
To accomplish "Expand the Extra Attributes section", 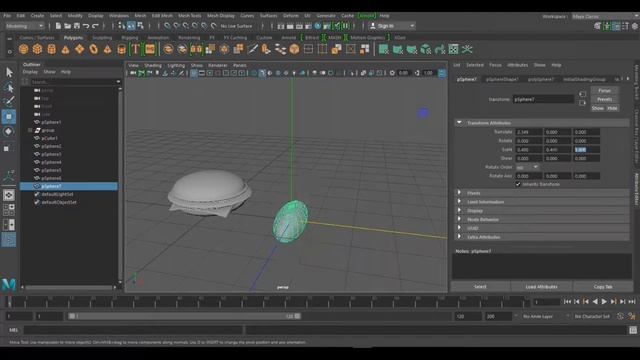I will coord(459,237).
